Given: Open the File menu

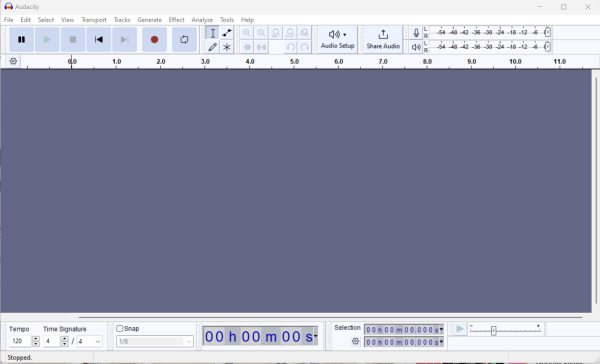Looking at the screenshot, I should (8, 20).
